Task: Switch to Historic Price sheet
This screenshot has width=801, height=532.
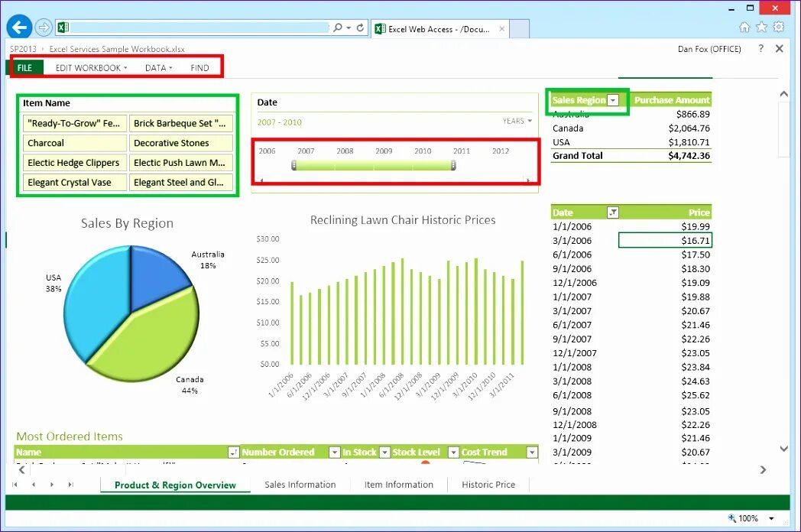Action: click(x=488, y=485)
